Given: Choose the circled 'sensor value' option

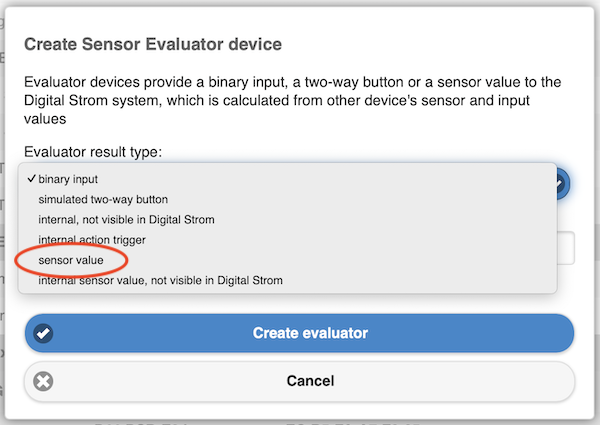Looking at the screenshot, I should pos(71,260).
